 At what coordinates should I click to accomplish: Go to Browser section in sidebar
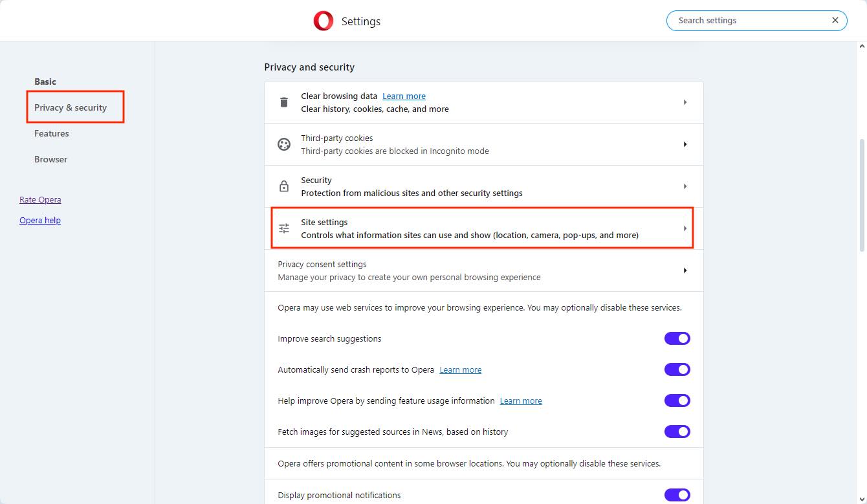coord(50,159)
